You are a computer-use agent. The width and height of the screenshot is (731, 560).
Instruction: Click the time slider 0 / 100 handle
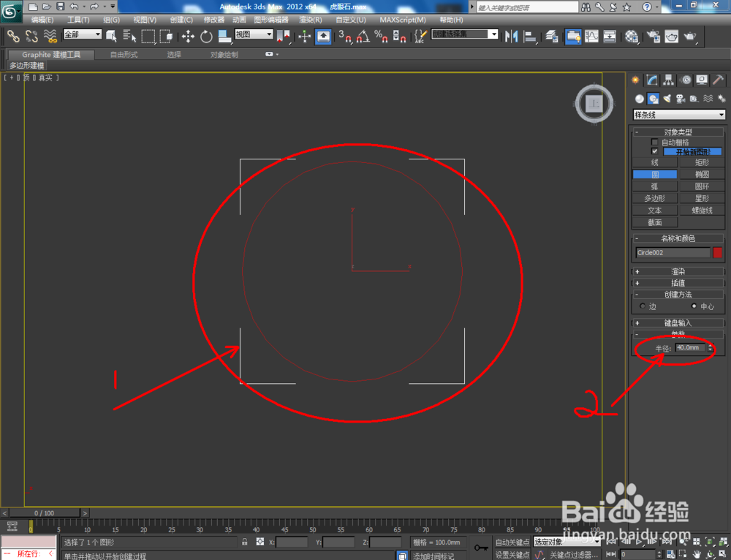(45, 513)
